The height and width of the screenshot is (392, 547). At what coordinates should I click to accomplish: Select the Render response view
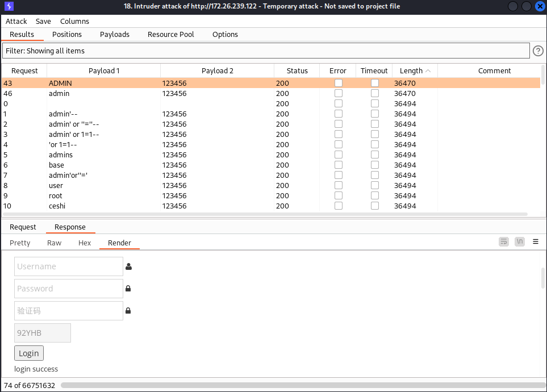coord(119,243)
